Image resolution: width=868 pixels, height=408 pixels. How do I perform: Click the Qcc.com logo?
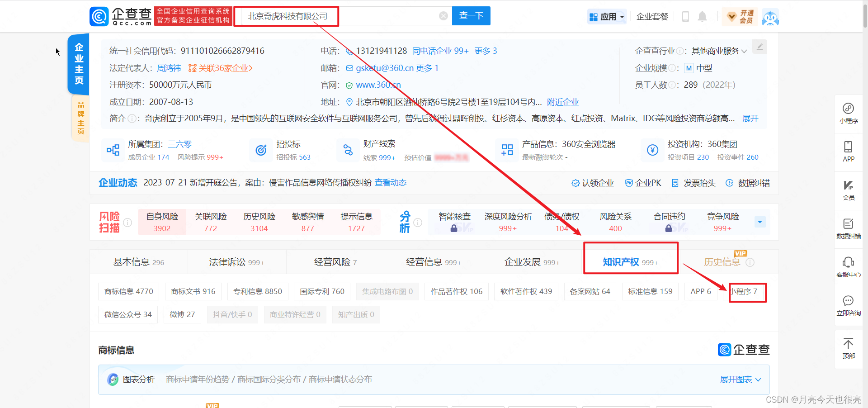120,16
